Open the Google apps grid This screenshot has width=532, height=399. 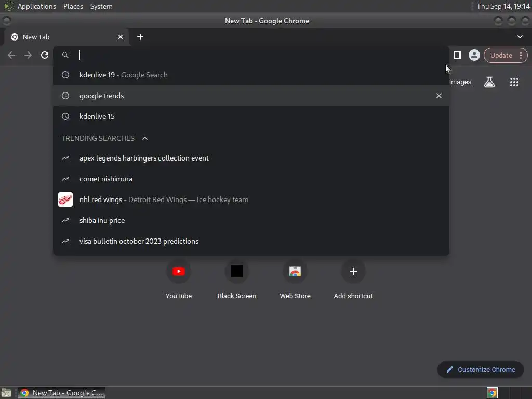[514, 82]
